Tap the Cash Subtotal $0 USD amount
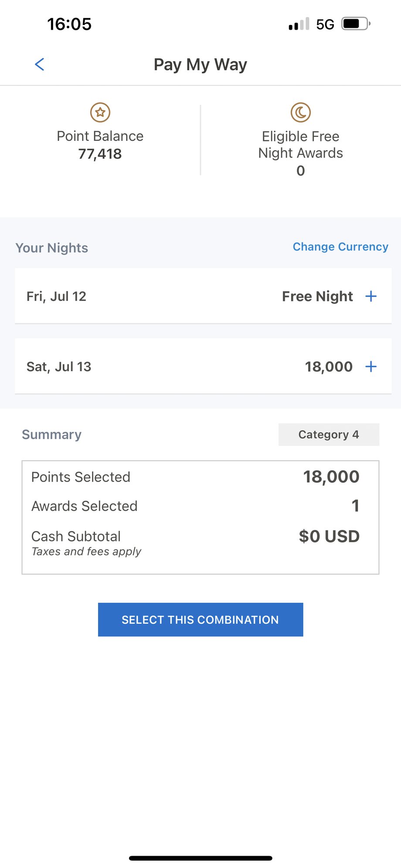 329,537
